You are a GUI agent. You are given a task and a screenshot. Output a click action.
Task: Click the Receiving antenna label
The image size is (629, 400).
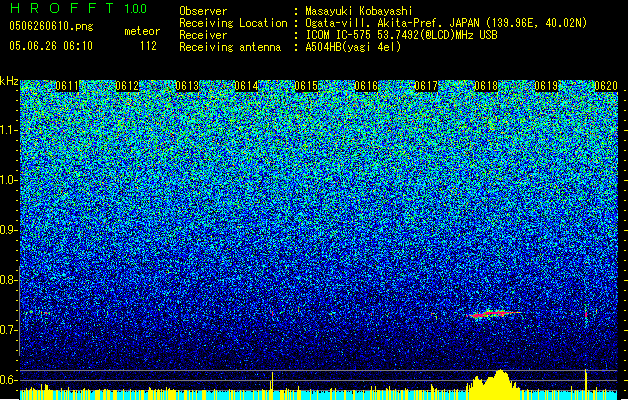230,47
